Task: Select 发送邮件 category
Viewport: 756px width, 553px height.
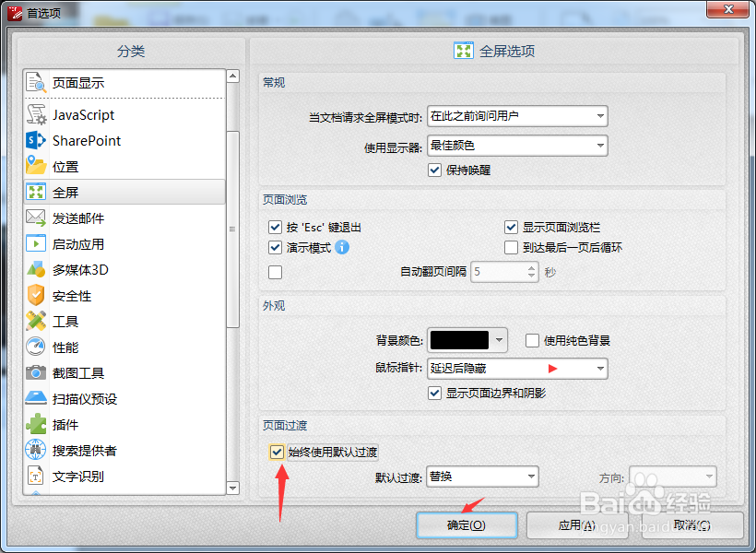Action: 124,218
